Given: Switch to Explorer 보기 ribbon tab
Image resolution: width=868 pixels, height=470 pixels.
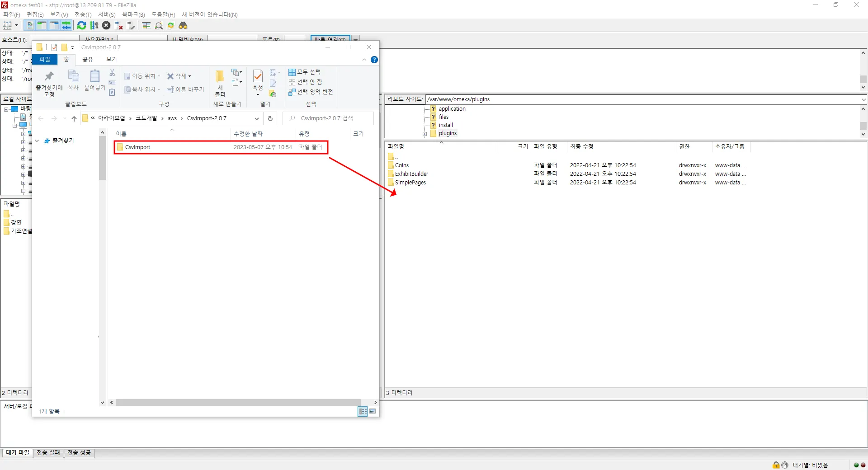Looking at the screenshot, I should click(112, 59).
